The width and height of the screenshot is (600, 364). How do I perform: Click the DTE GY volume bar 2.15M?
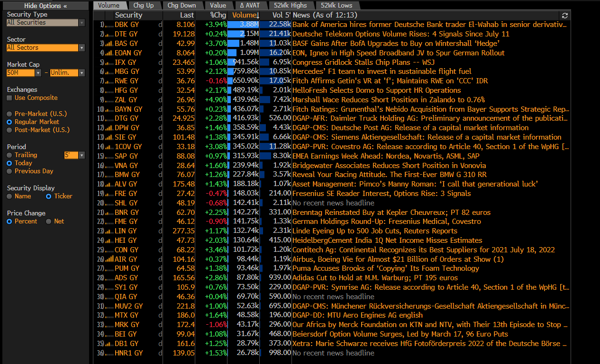pos(243,34)
